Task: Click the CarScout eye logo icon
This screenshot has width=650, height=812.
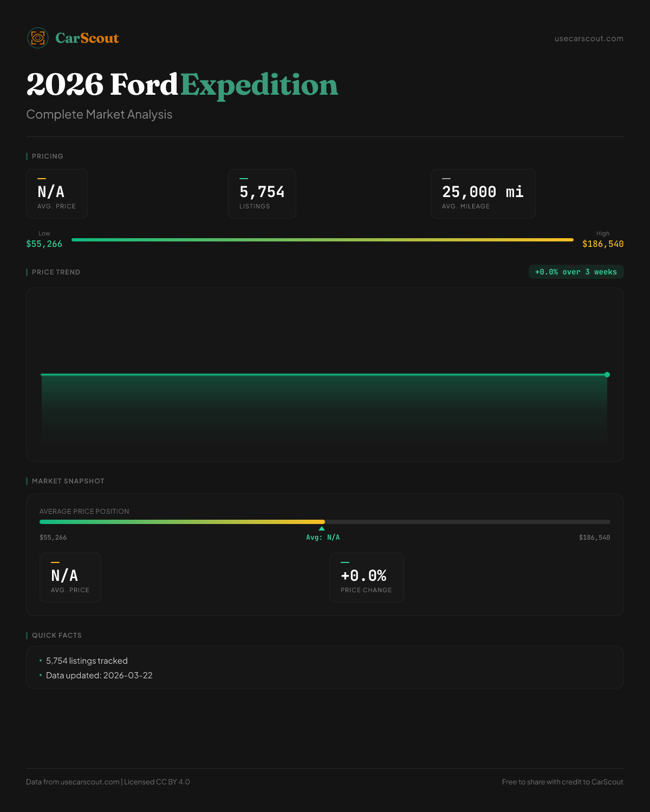Action: point(38,38)
